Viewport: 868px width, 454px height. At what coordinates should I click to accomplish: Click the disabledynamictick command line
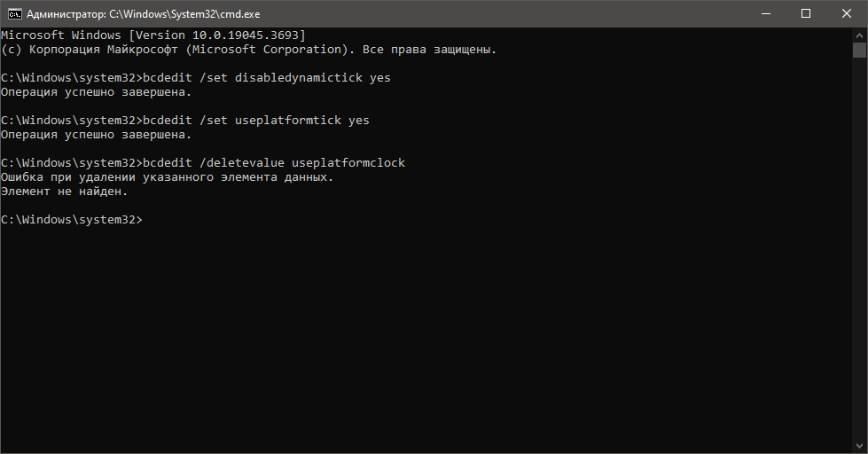coord(195,77)
